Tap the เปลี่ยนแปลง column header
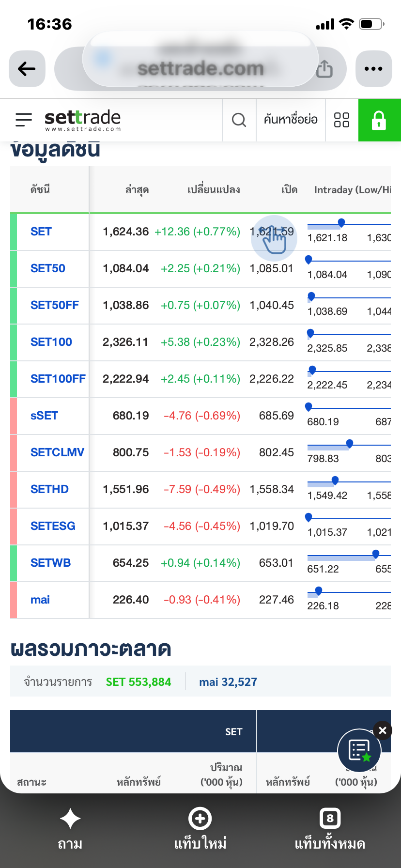The image size is (401, 868). click(214, 190)
